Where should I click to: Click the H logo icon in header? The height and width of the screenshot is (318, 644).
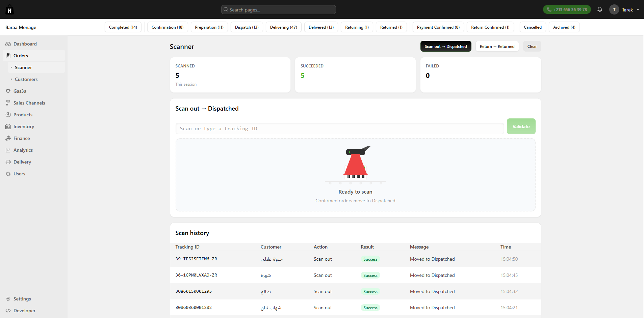point(9,9)
